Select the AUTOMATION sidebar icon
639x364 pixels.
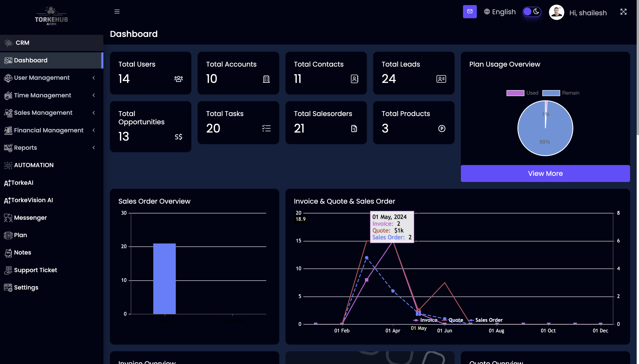[8, 165]
